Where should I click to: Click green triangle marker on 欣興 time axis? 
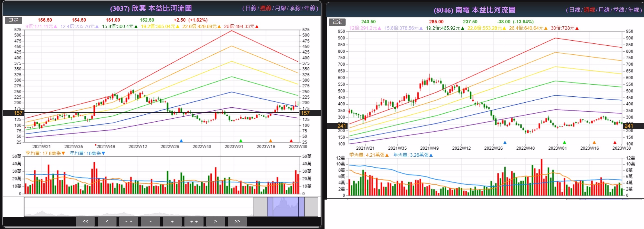(x=241, y=141)
